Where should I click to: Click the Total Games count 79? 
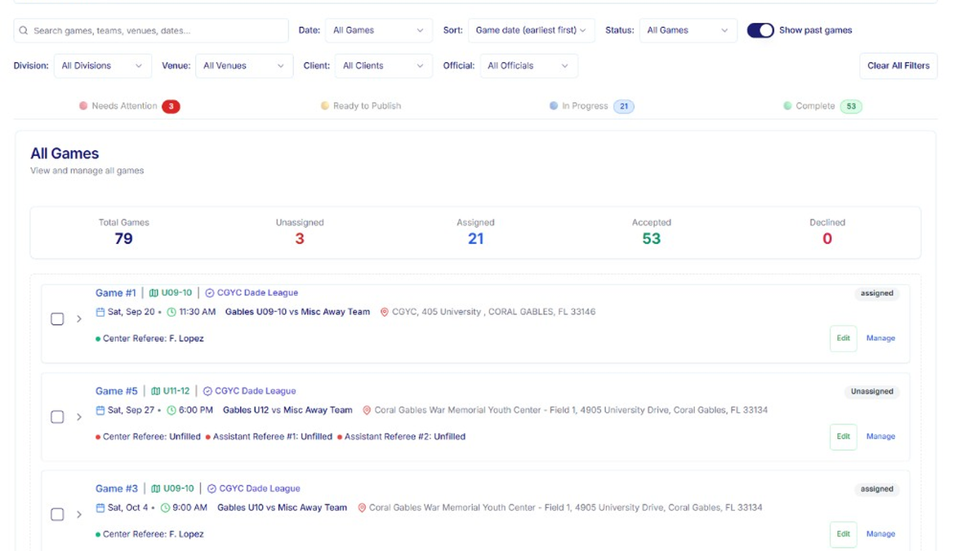(x=124, y=239)
